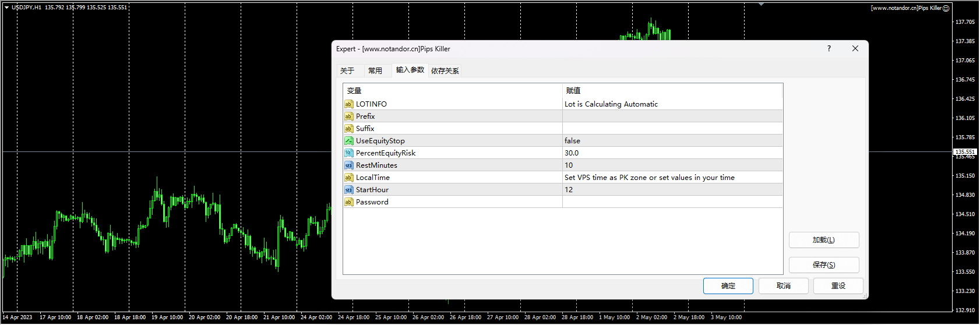
Task: Click the StartHour integer icon
Action: click(x=348, y=190)
